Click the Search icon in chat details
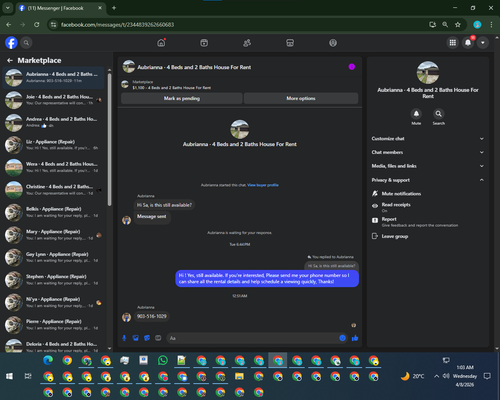Viewport: 500px width, 400px height. [439, 114]
